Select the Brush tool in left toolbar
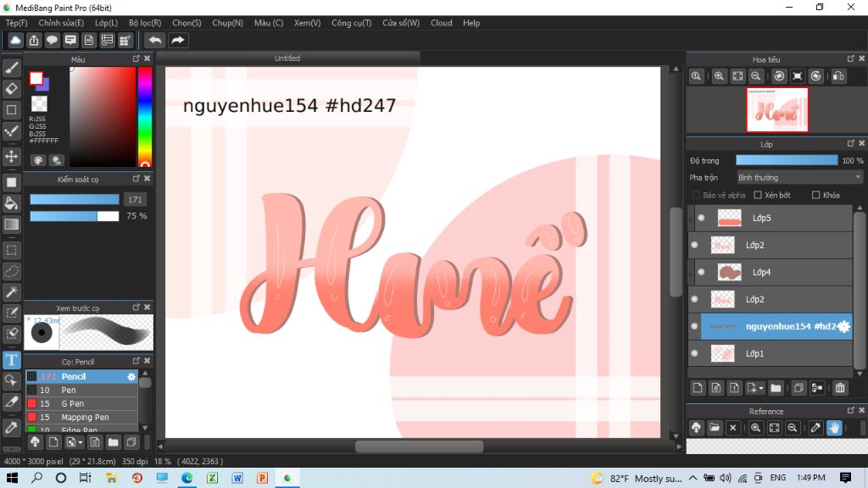The image size is (868, 488). tap(12, 68)
